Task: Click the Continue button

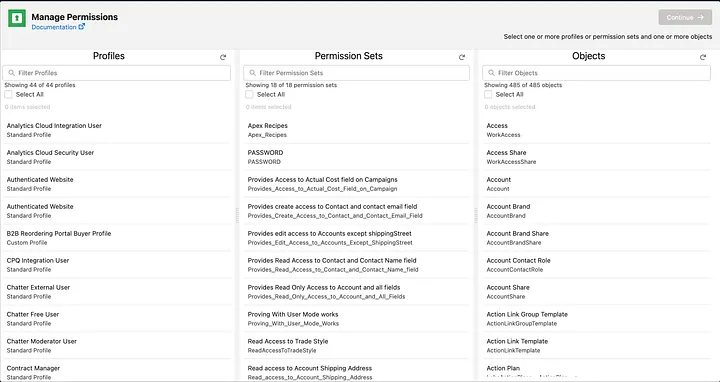Action: point(685,17)
